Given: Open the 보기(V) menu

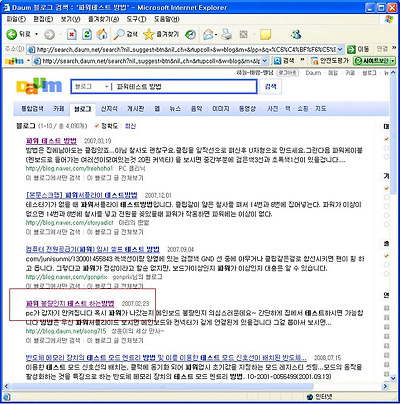Looking at the screenshot, I should click(x=70, y=19).
